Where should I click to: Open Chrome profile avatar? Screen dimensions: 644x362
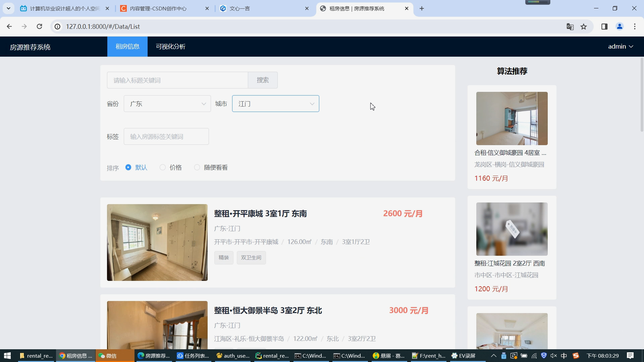coord(620,26)
